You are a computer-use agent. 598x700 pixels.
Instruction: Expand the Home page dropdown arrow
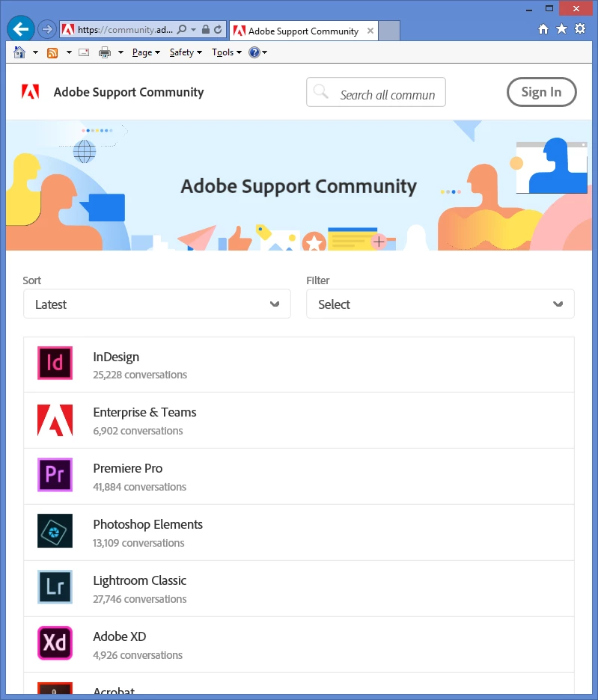pos(35,52)
